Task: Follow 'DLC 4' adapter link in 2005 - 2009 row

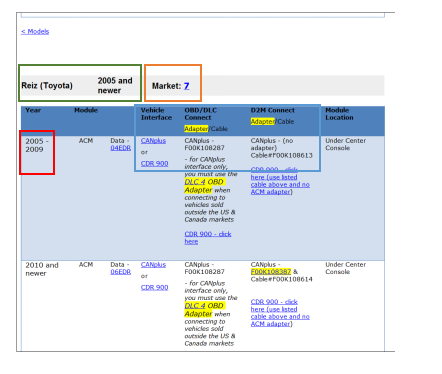Action: tap(195, 182)
